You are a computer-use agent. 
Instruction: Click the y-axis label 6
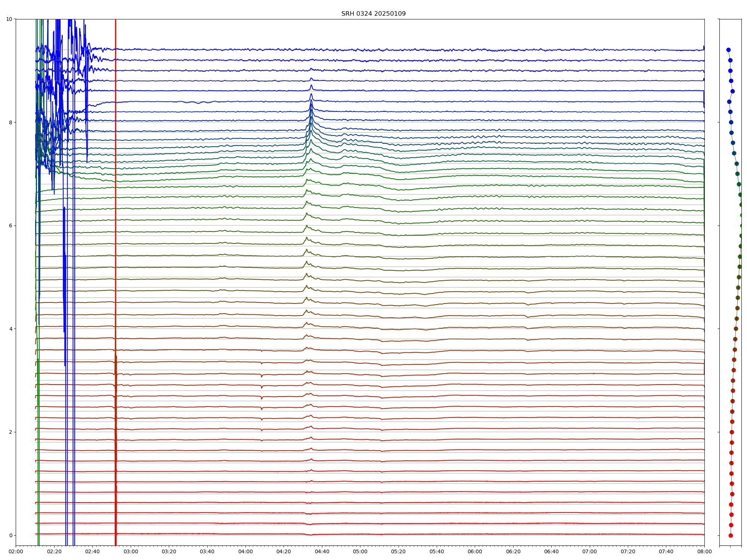click(x=10, y=225)
